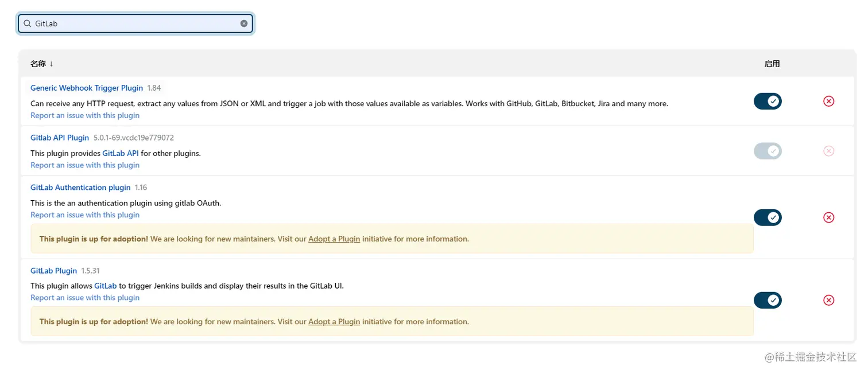The image size is (868, 374).
Task: Open GitLab Authentication plugin link
Action: [x=80, y=188]
